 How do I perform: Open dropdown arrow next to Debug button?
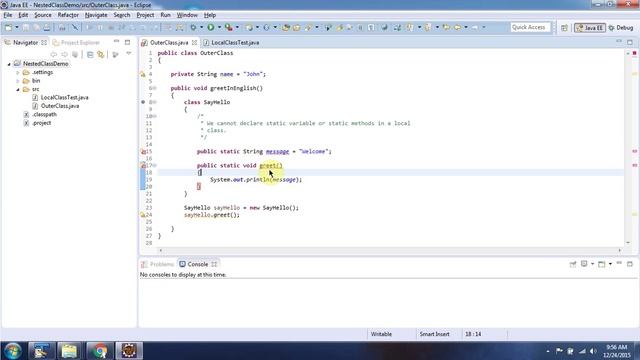(x=202, y=27)
